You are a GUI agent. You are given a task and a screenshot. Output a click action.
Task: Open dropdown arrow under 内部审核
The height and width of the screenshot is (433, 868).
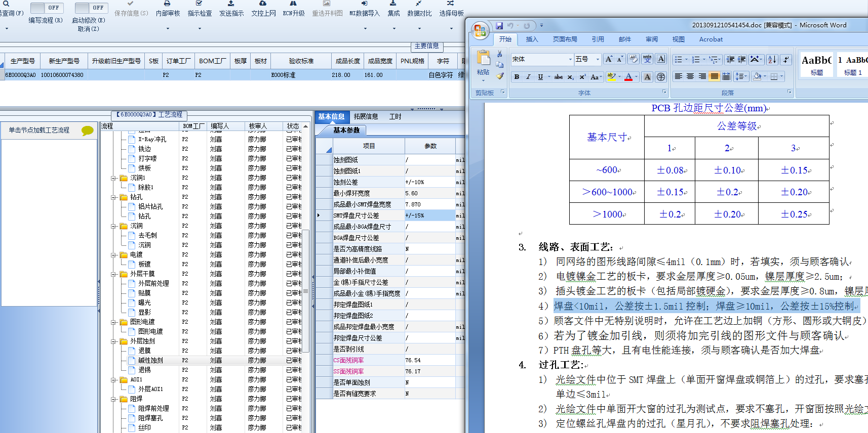(168, 28)
